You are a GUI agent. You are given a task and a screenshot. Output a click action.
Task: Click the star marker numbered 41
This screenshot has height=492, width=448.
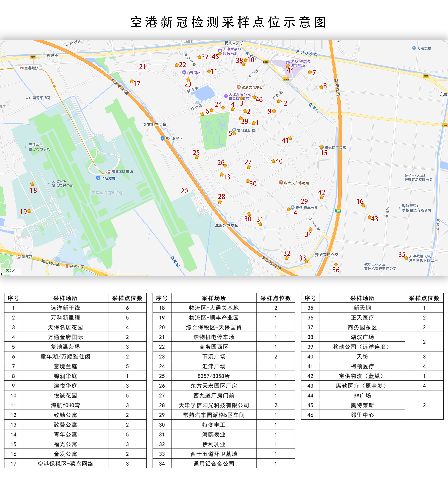coord(290,138)
